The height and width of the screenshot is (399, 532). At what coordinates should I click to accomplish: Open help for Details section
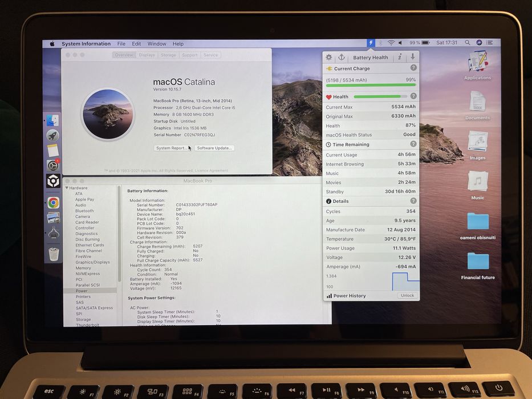[413, 201]
